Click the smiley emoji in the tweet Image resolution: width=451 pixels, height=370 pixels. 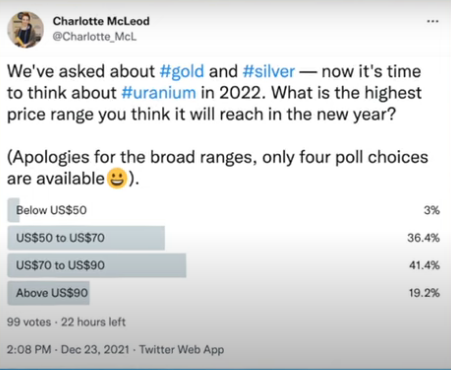pos(117,179)
